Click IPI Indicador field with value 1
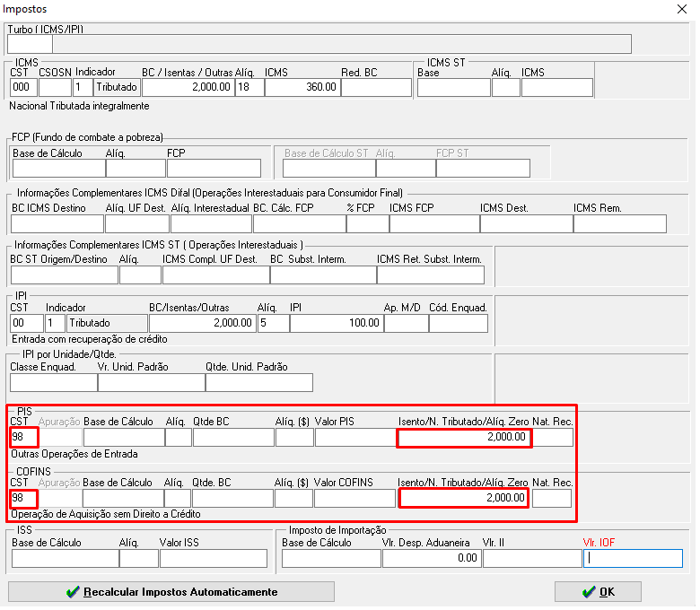 pos(55,323)
